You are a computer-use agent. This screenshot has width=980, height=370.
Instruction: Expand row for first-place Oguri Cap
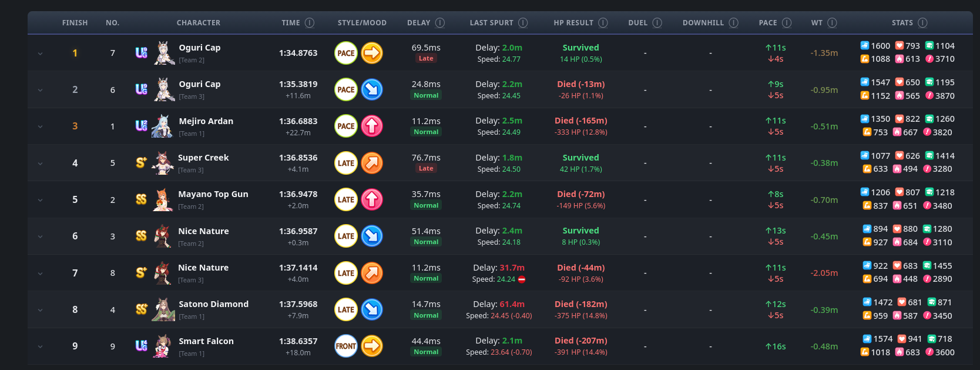[x=40, y=54]
